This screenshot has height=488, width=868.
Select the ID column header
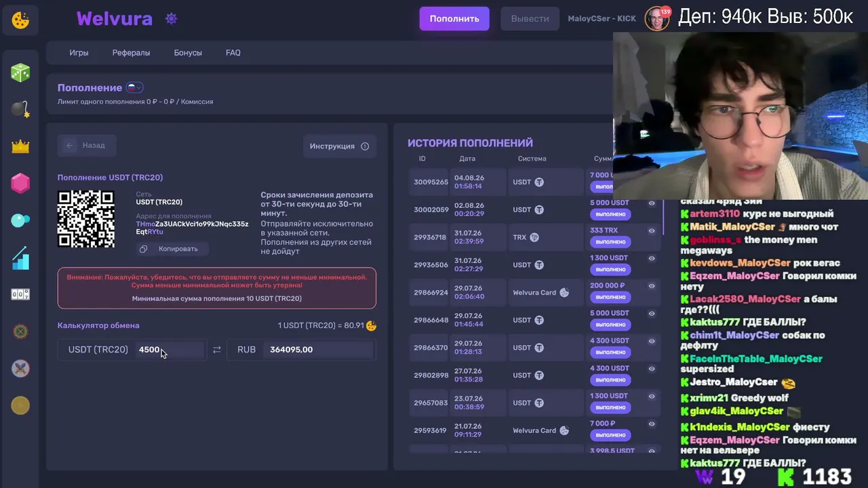[422, 159]
